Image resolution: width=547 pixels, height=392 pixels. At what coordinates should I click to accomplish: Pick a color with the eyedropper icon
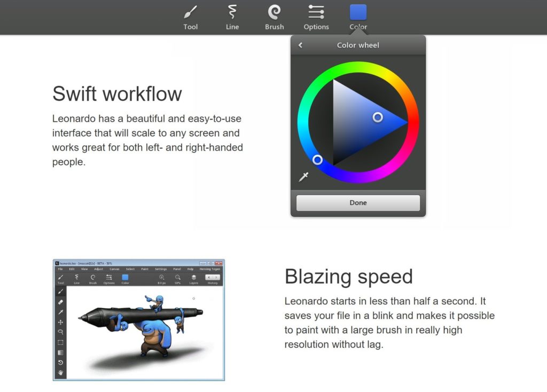coord(304,177)
